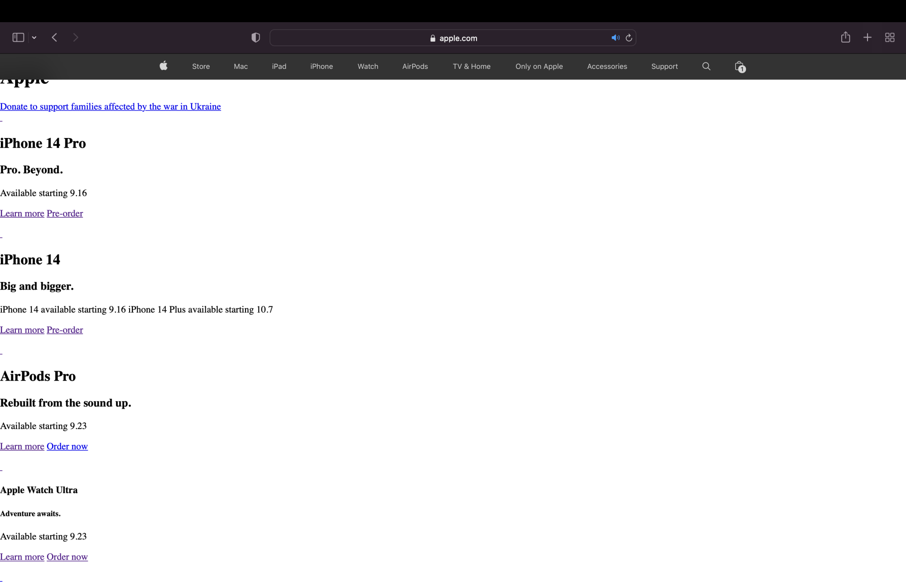This screenshot has height=588, width=906.
Task: Go back to the previous page
Action: click(x=54, y=38)
